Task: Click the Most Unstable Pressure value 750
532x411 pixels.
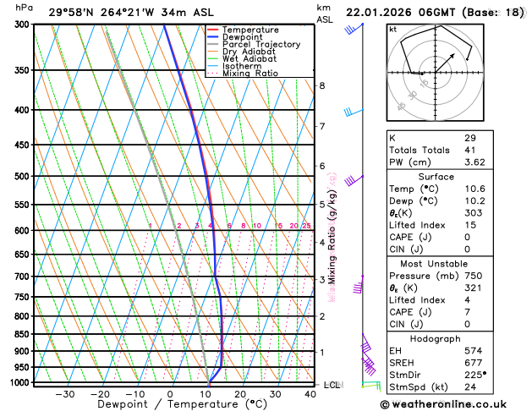Action: pyautogui.click(x=474, y=276)
